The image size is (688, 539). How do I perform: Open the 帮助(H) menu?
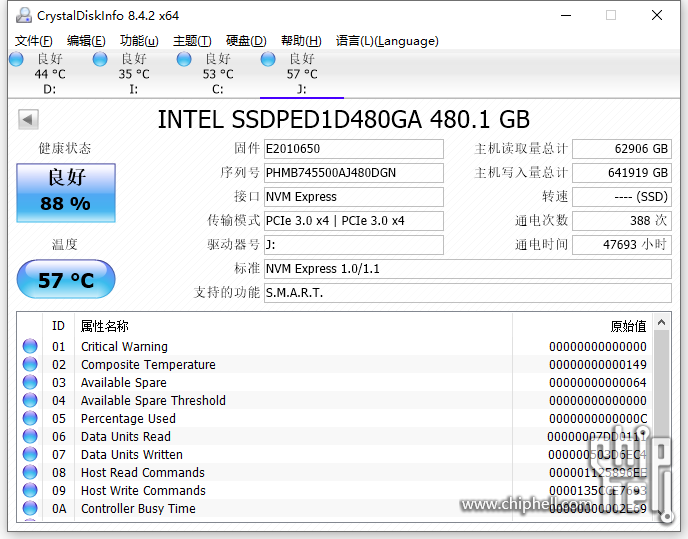[x=301, y=41]
